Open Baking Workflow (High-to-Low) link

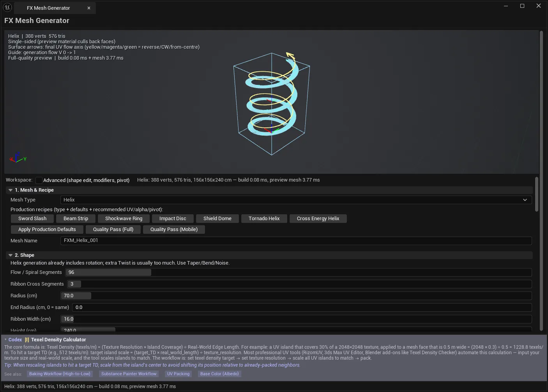click(60, 374)
